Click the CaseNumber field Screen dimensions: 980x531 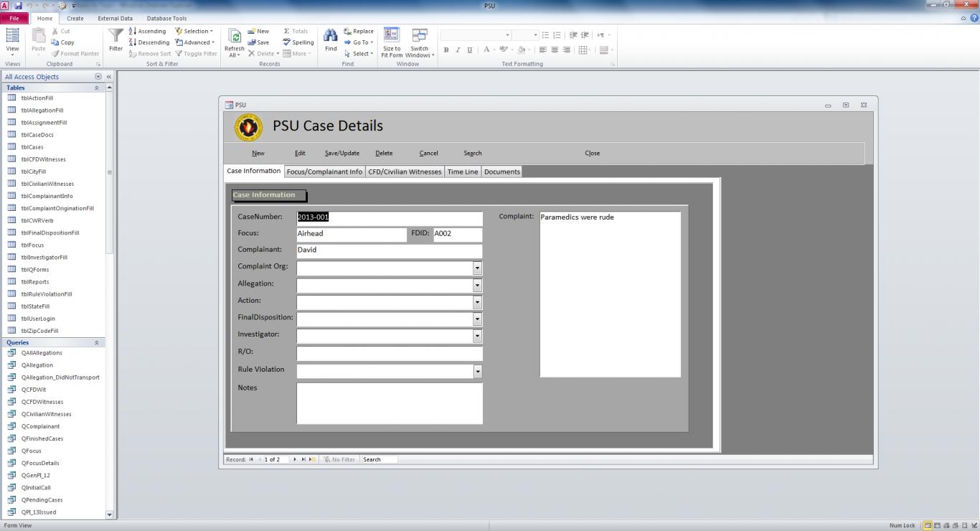(x=390, y=217)
